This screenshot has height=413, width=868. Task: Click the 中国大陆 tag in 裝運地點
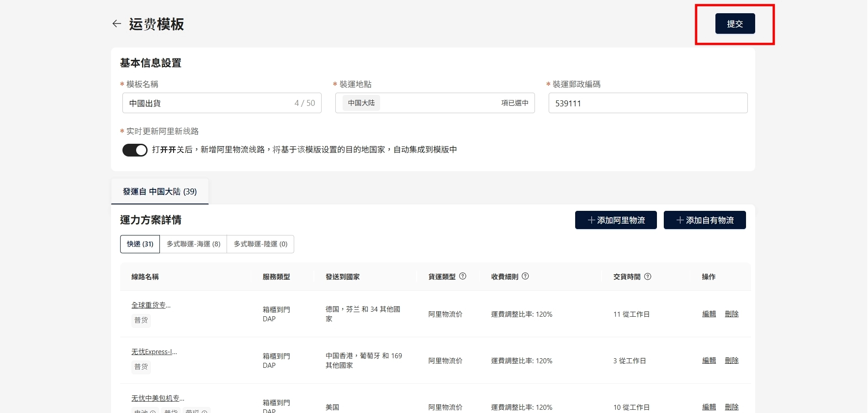[x=361, y=103]
